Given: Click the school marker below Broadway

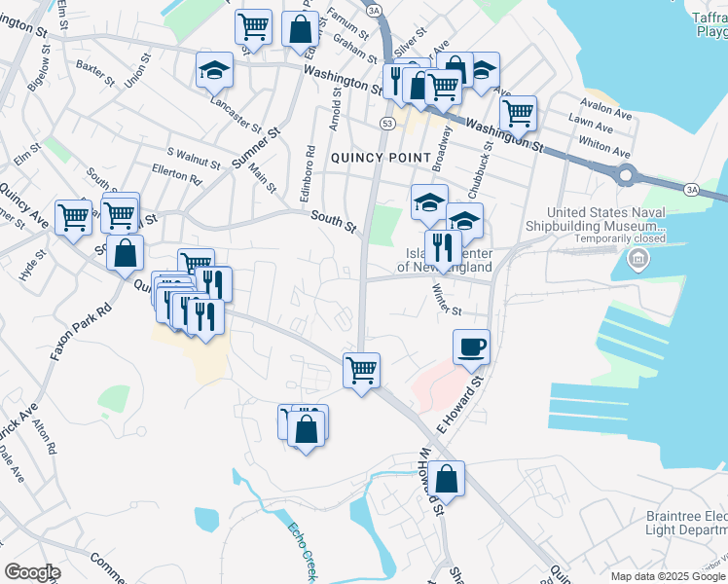Looking at the screenshot, I should pos(429,202).
